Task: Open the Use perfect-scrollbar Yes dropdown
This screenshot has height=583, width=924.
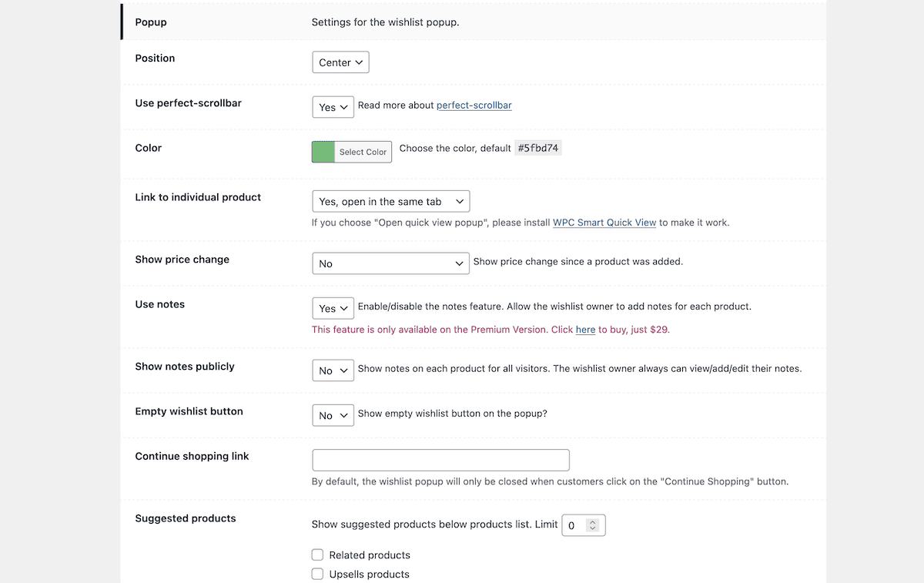Action: pyautogui.click(x=333, y=107)
